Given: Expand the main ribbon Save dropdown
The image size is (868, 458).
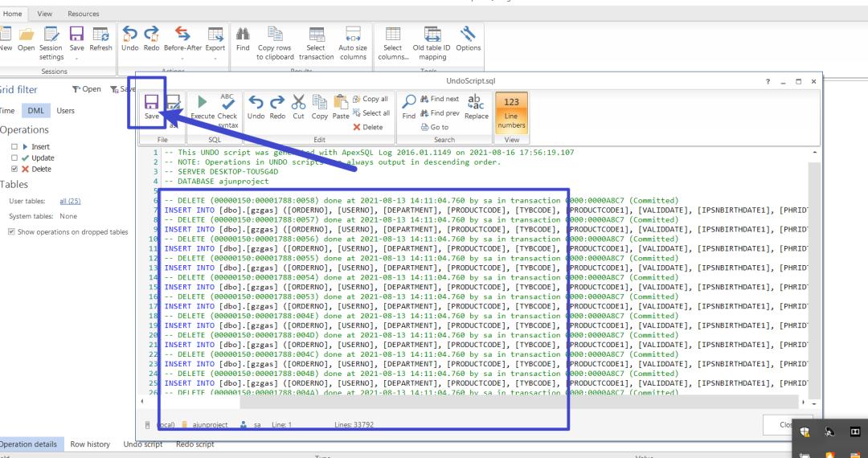Looking at the screenshot, I should [77, 58].
